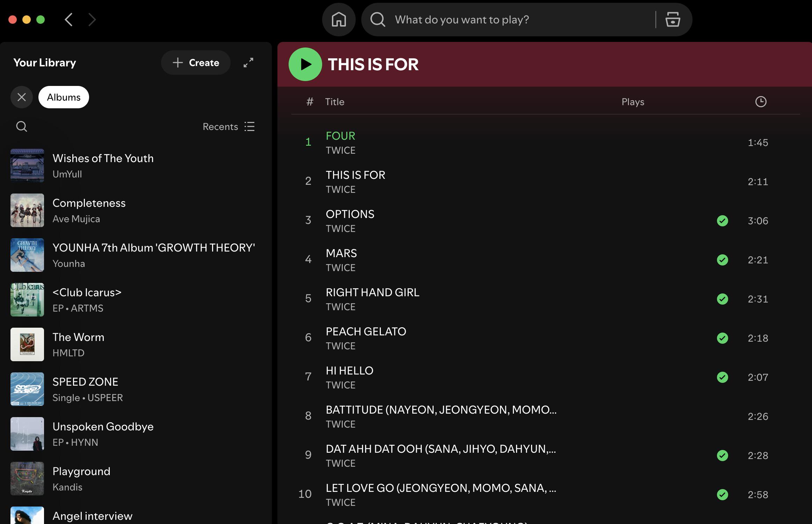Navigate back with the left arrow
This screenshot has height=524, width=812.
click(69, 20)
